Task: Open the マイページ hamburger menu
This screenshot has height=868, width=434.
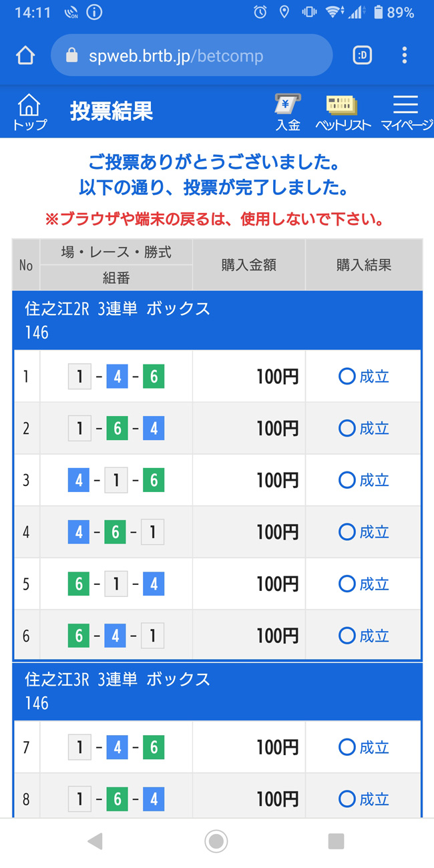Action: coord(405,112)
